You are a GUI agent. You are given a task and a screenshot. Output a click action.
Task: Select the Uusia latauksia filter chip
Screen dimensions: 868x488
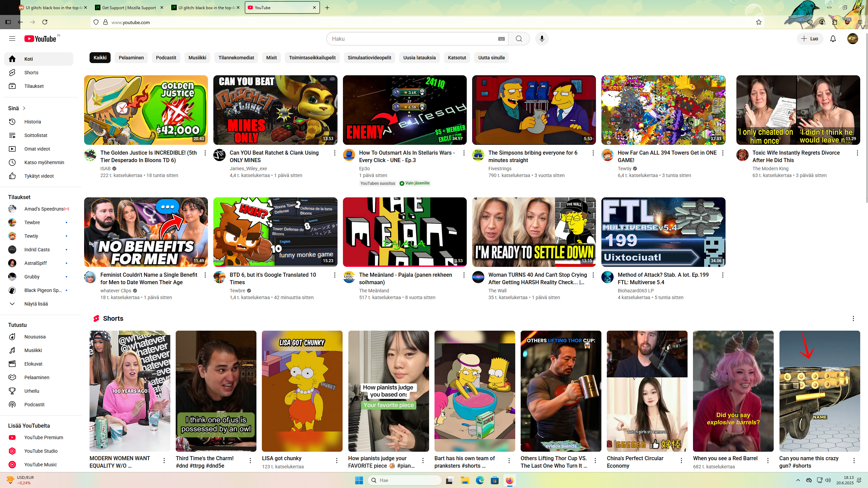tap(419, 58)
